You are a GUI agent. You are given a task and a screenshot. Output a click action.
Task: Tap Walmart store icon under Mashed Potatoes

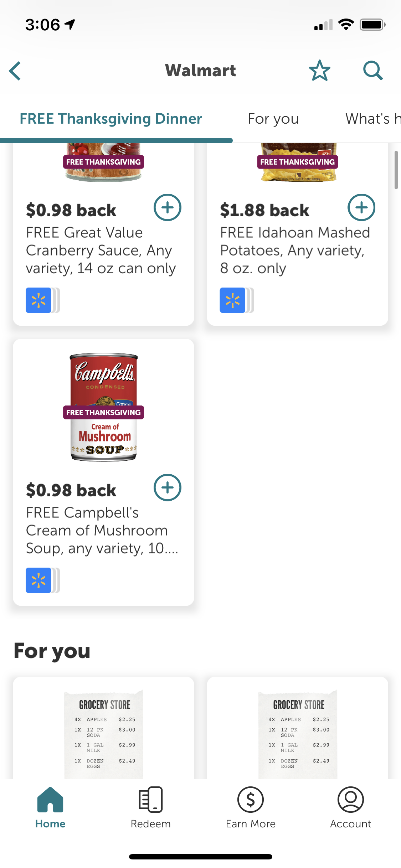click(233, 300)
